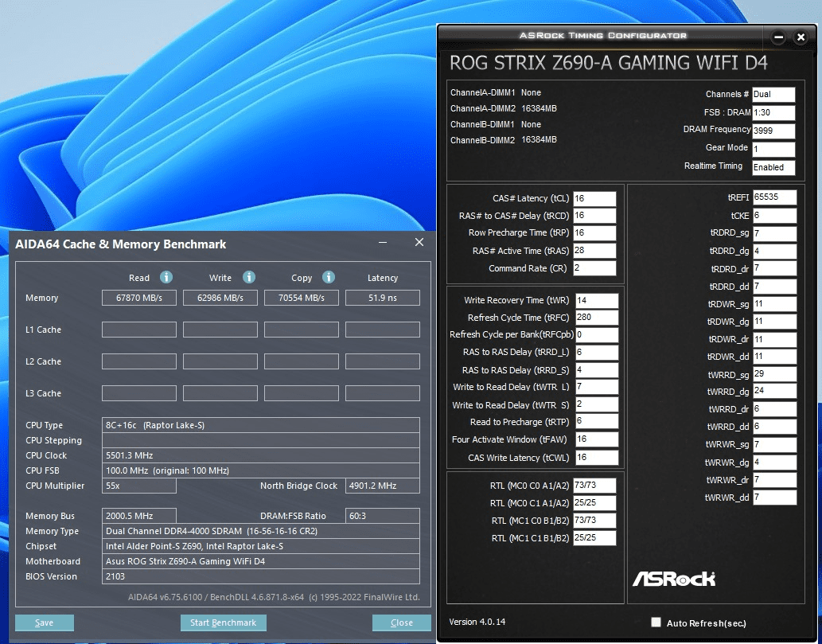Click the Read info icon in AIDA64

(x=166, y=277)
